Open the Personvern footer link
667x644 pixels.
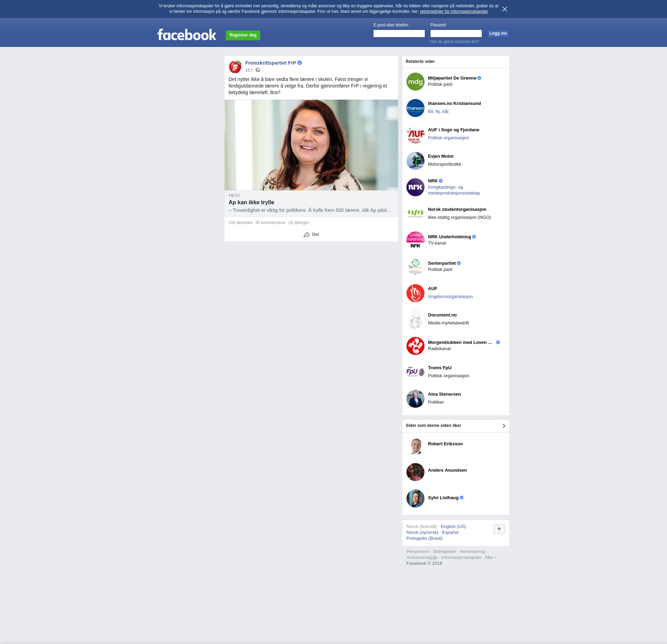(x=418, y=552)
